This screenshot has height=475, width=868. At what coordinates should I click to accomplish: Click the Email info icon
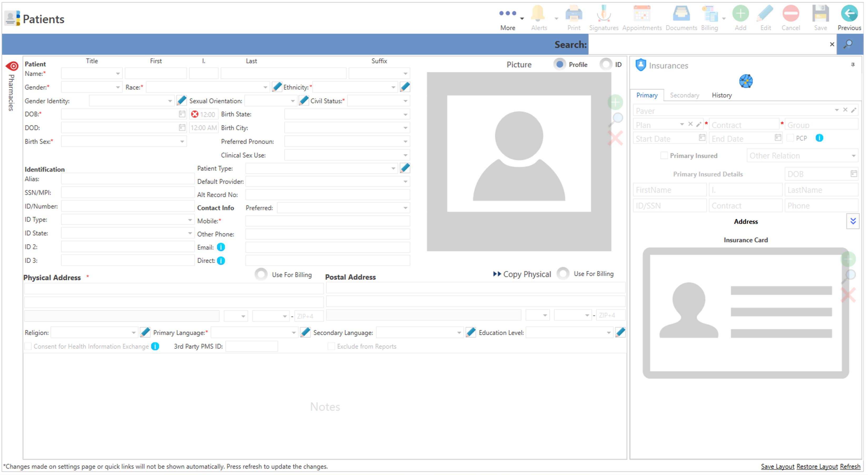pyautogui.click(x=221, y=247)
